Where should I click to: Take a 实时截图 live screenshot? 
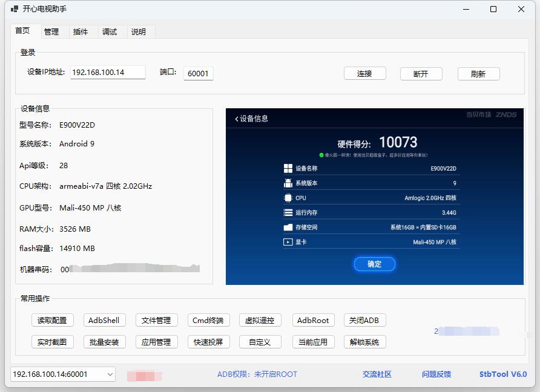(52, 342)
